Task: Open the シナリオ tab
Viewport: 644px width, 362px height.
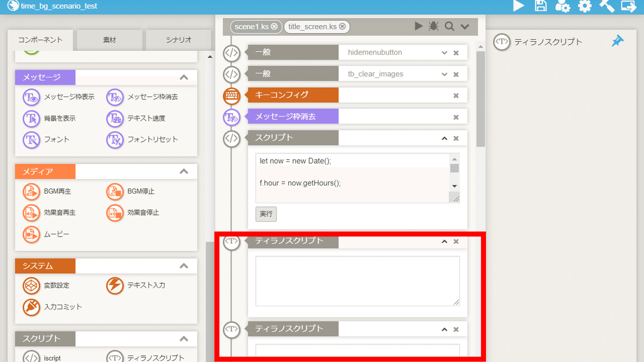Action: pyautogui.click(x=178, y=40)
